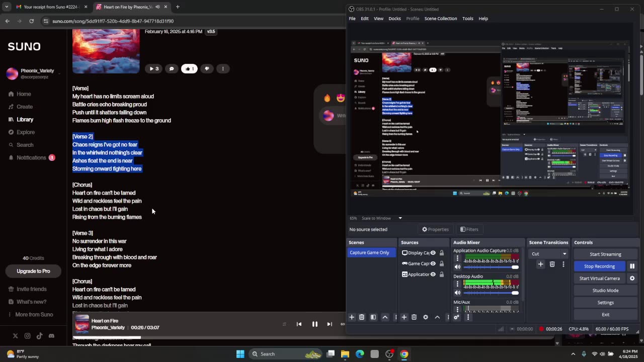Open Suno's TikTok link

click(x=39, y=336)
